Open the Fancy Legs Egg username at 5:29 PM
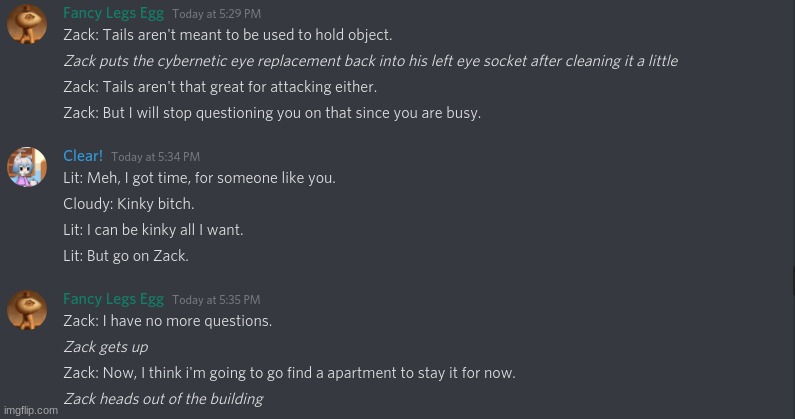Viewport: 795px width, 419px height. 113,13
